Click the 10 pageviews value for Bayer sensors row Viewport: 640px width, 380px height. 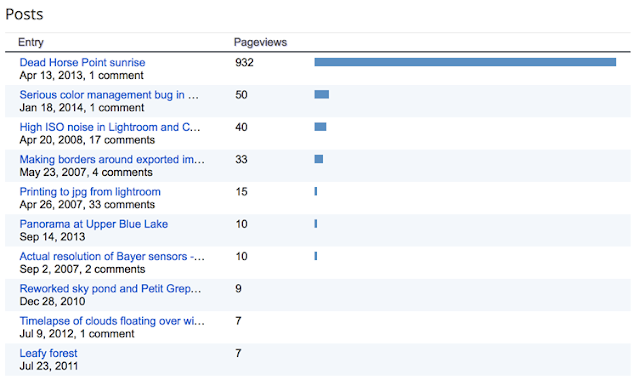(x=241, y=256)
